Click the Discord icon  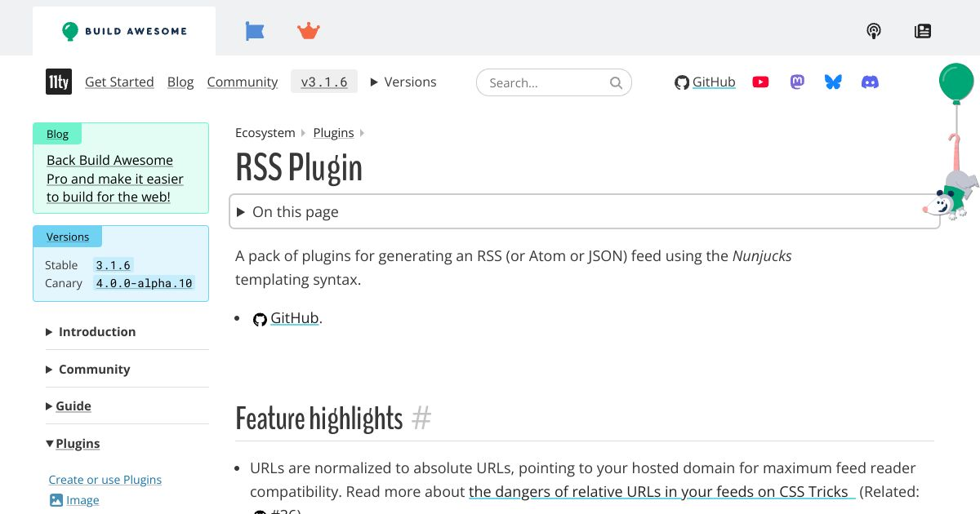tap(871, 82)
